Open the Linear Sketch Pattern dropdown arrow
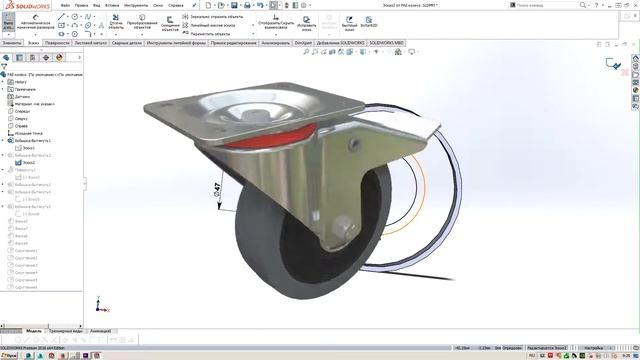Image resolution: width=640 pixels, height=360 pixels. click(253, 25)
